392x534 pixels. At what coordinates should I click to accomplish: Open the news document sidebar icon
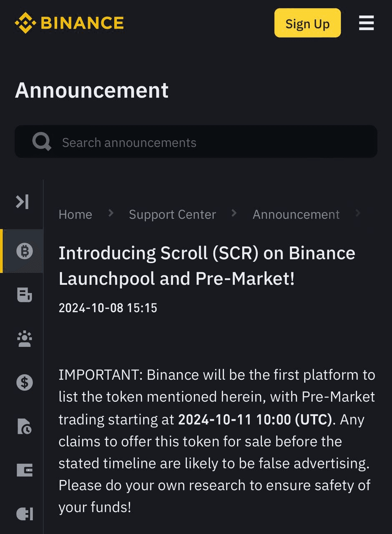[x=24, y=295]
